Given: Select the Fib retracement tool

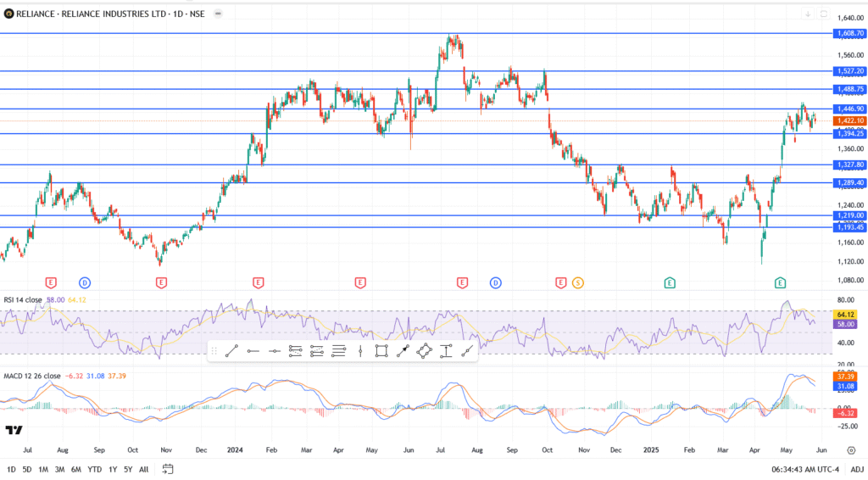Looking at the screenshot, I should [295, 350].
